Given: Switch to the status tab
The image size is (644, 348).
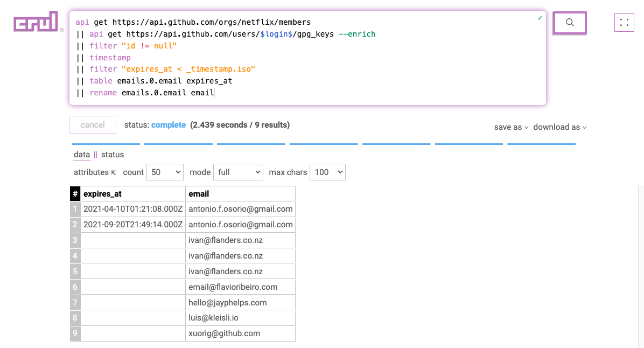Looking at the screenshot, I should pyautogui.click(x=113, y=155).
